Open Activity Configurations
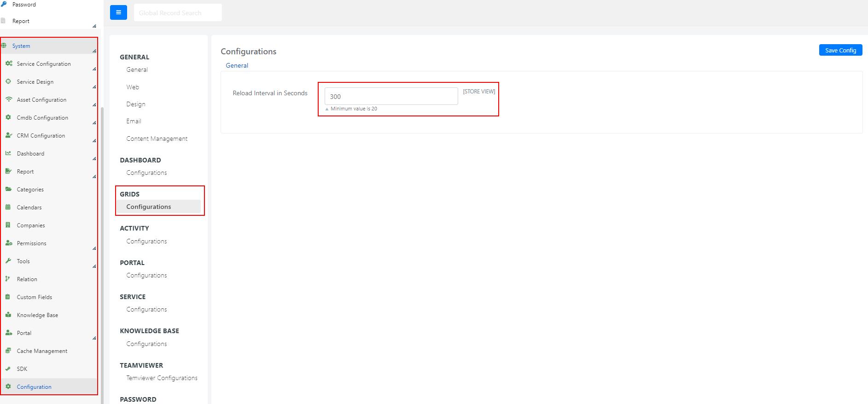Image resolution: width=868 pixels, height=404 pixels. [146, 241]
